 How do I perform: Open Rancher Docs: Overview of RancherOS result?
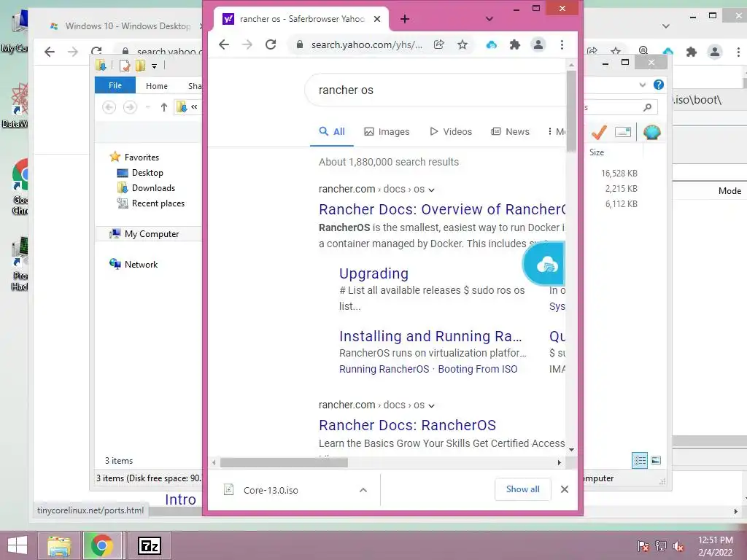442,209
